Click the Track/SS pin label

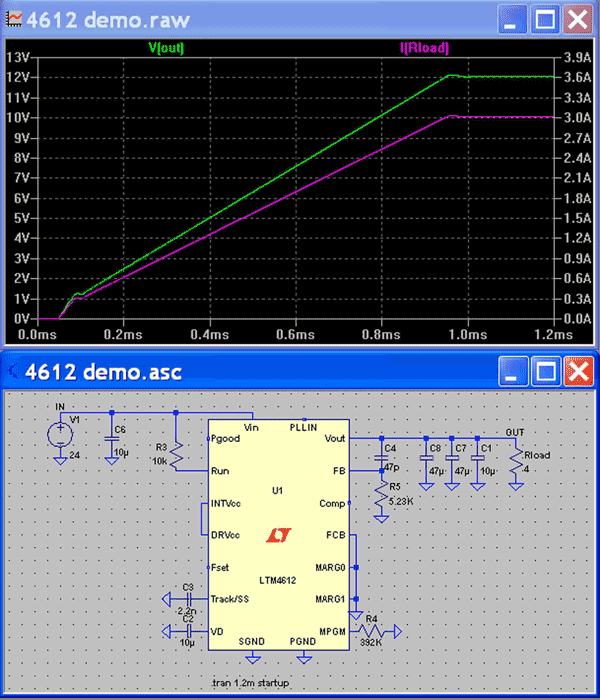point(229,599)
